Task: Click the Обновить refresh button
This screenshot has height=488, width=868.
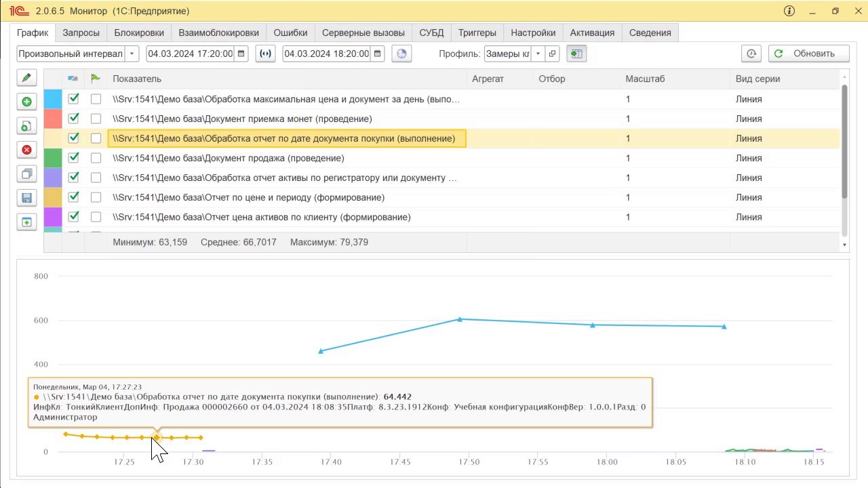Action: 810,54
